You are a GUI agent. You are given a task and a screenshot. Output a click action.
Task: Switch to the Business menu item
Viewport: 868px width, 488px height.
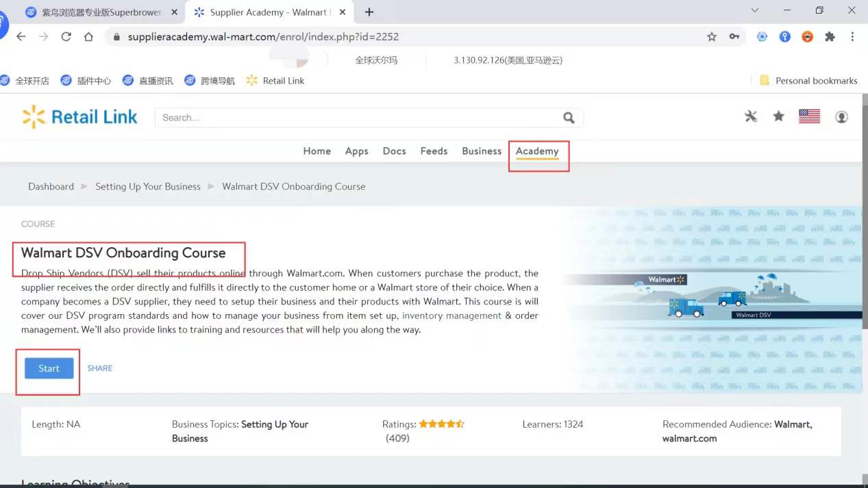coord(482,151)
